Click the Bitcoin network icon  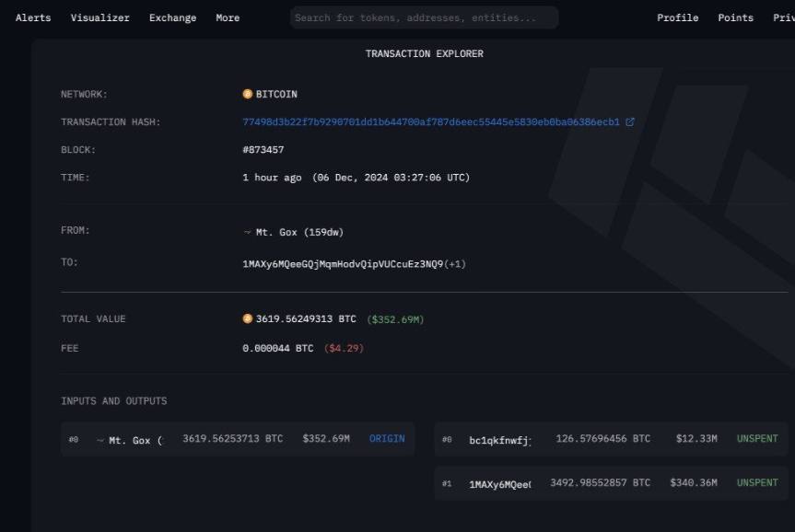click(248, 94)
